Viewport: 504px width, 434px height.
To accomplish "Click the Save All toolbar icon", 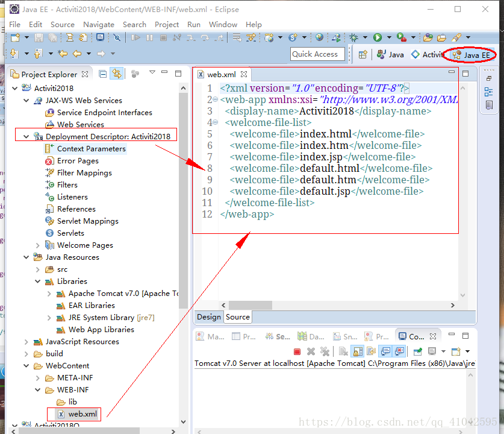I will click(x=52, y=37).
